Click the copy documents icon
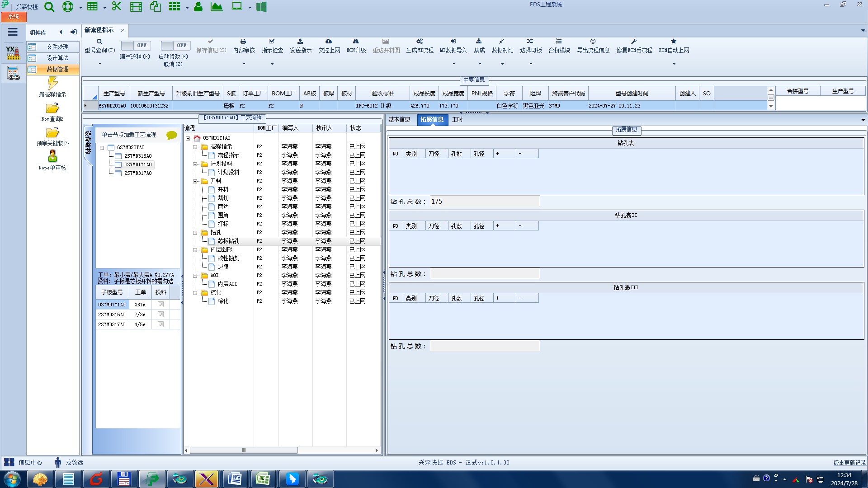Screen dimensions: 868x488 [x=156, y=6]
